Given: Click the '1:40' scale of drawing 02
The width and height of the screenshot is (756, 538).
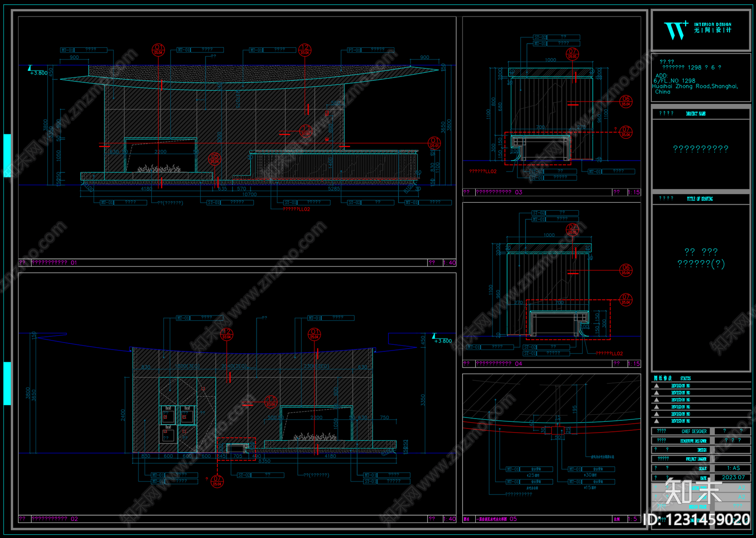Looking at the screenshot, I should [450, 519].
